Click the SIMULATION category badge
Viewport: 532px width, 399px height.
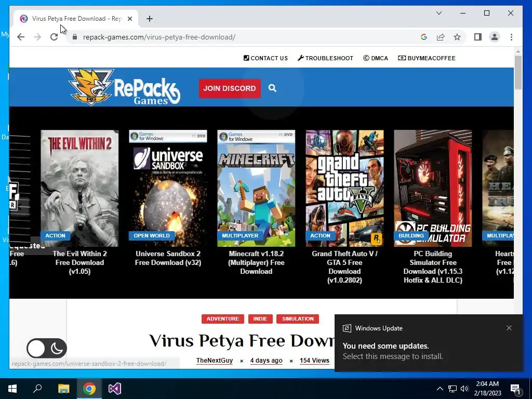click(x=298, y=319)
